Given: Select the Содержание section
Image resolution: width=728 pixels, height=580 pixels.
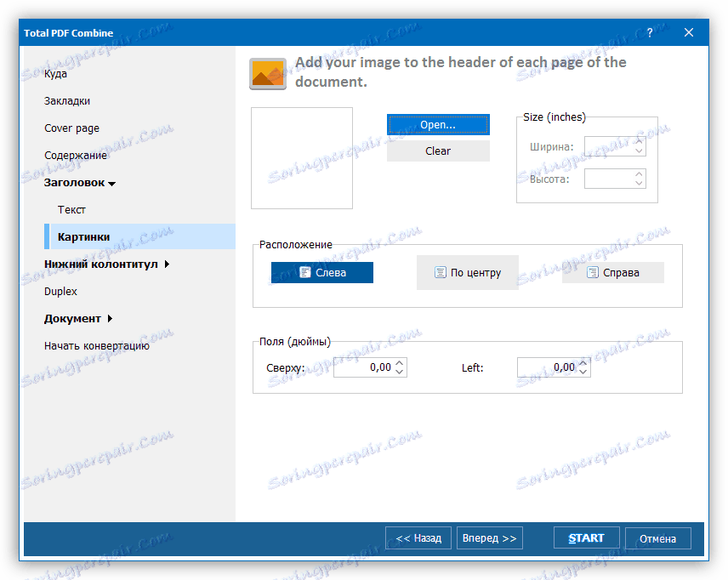Looking at the screenshot, I should click(75, 155).
